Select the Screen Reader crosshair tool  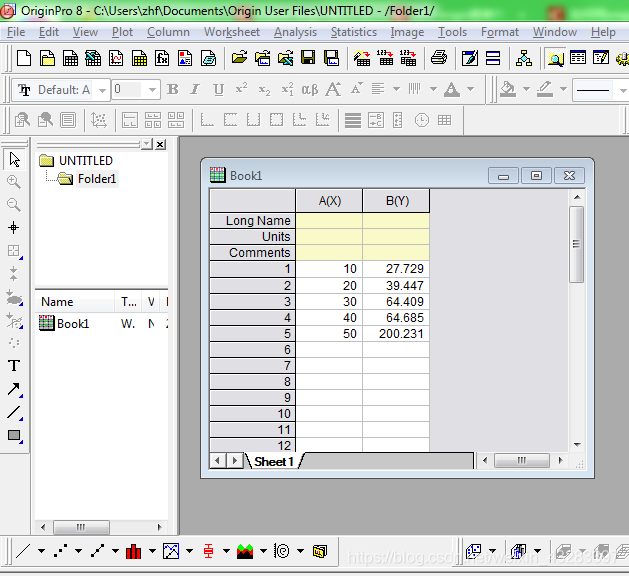pyautogui.click(x=14, y=227)
